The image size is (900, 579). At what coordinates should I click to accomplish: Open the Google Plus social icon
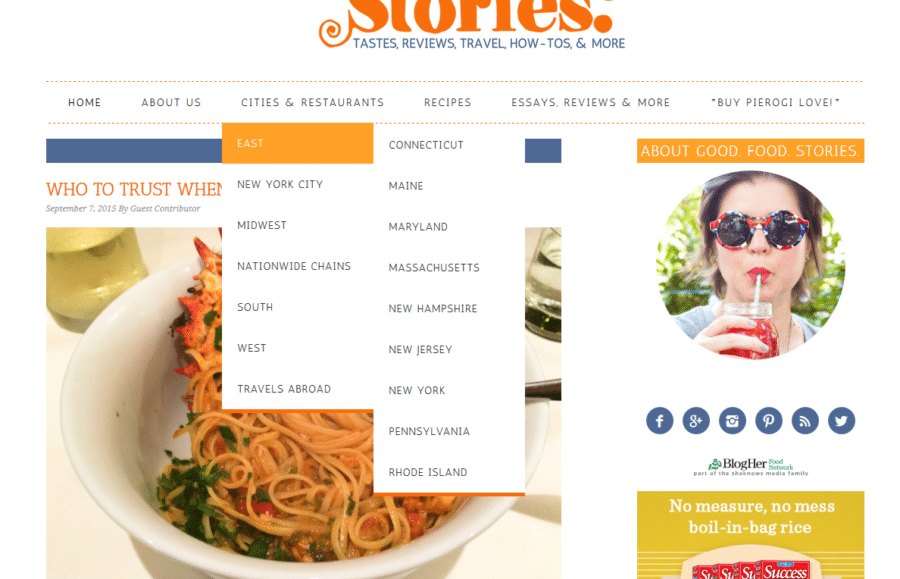pyautogui.click(x=696, y=421)
